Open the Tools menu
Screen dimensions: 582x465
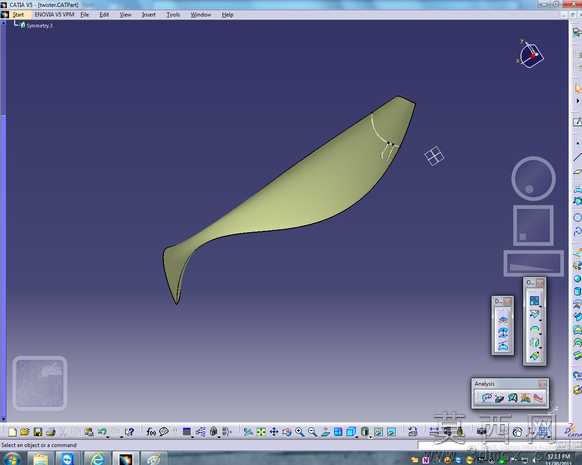[173, 14]
